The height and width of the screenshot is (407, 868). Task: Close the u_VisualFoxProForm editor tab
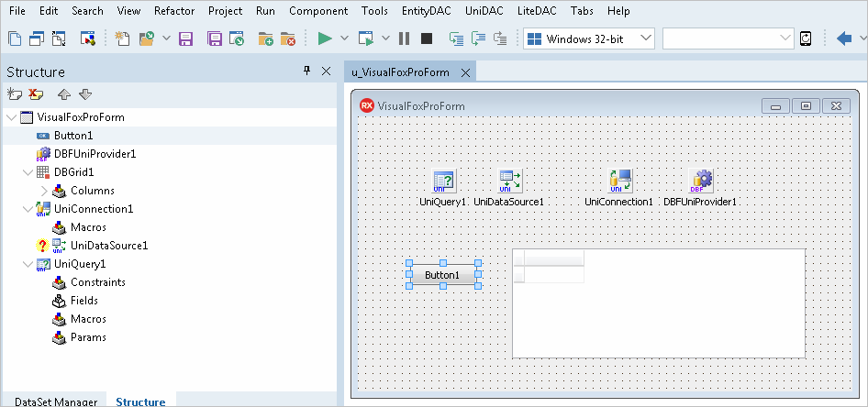click(x=465, y=72)
